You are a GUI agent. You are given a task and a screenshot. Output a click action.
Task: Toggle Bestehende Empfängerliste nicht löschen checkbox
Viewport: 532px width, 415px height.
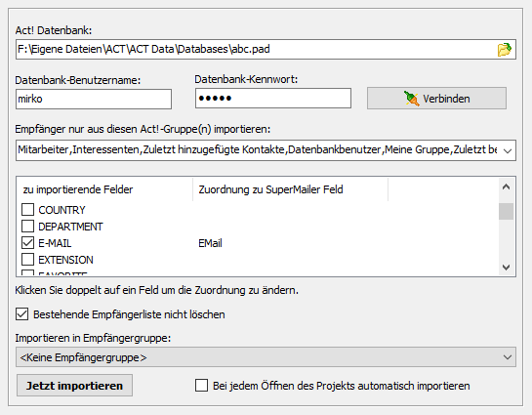coord(22,314)
